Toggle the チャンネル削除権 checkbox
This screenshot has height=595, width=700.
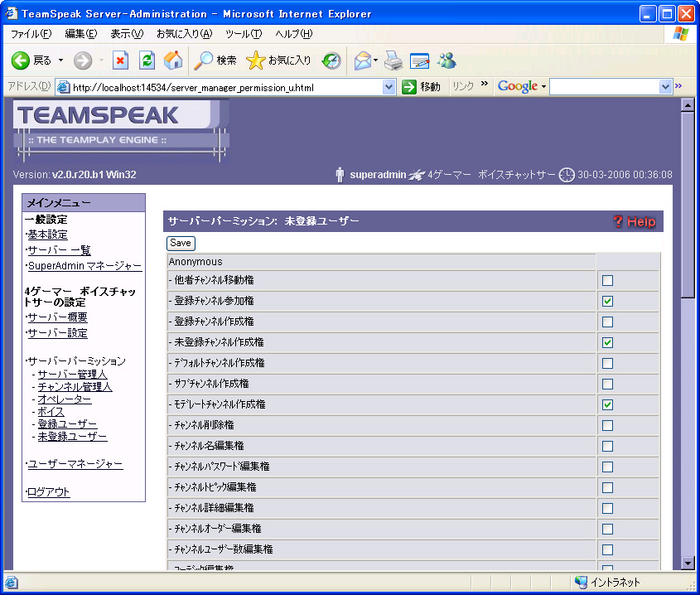tap(607, 425)
